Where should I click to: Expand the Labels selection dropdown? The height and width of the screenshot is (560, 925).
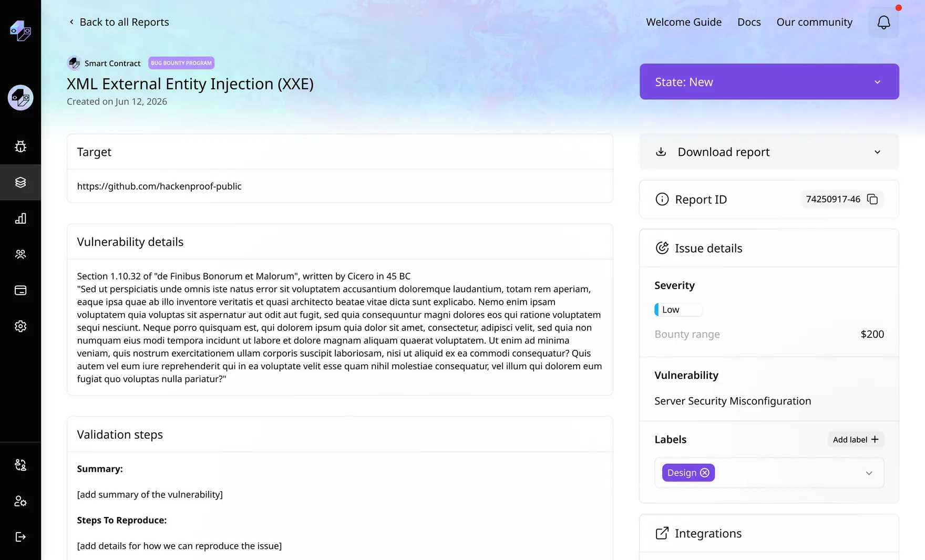point(869,473)
